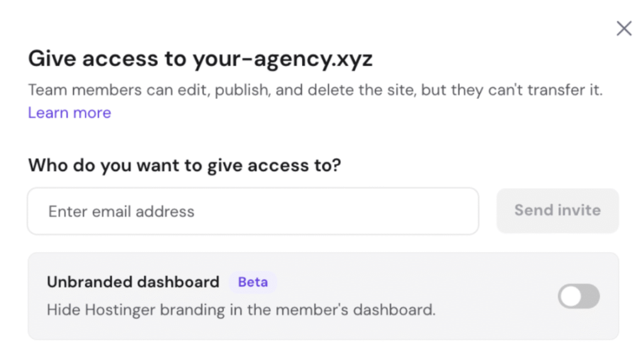
Task: Click the Unbranded dashboard title text
Action: pyautogui.click(x=133, y=282)
